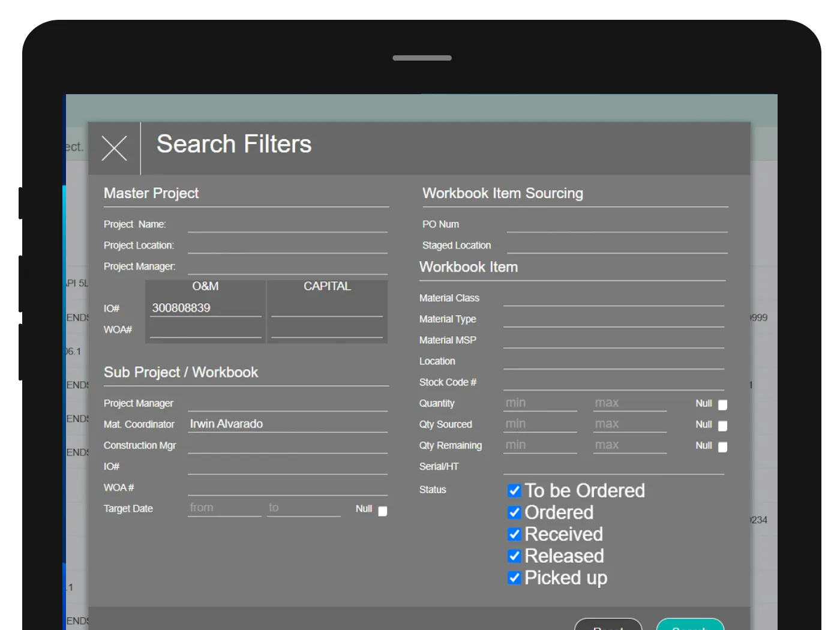Select the O&M IO# field showing 300808839

pyautogui.click(x=205, y=308)
